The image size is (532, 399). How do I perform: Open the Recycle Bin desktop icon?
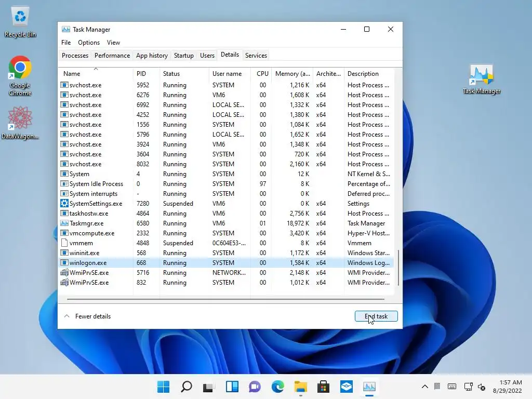pyautogui.click(x=20, y=22)
